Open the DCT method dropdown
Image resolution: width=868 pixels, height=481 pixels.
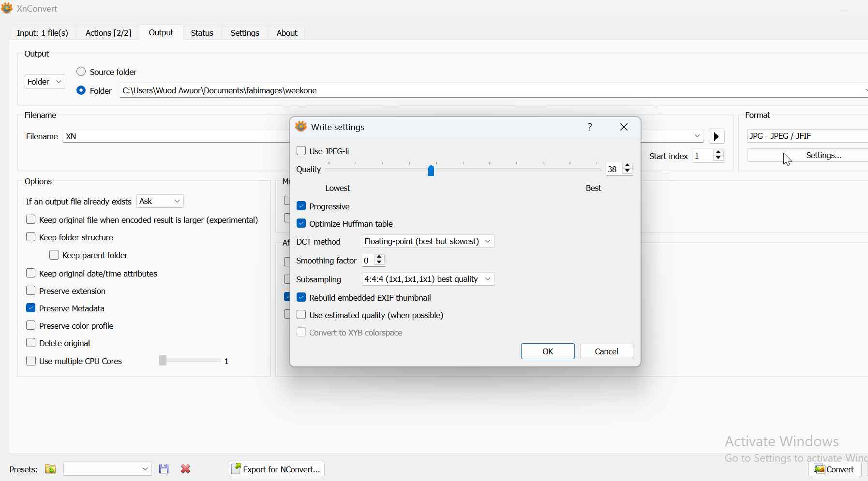[x=428, y=241]
